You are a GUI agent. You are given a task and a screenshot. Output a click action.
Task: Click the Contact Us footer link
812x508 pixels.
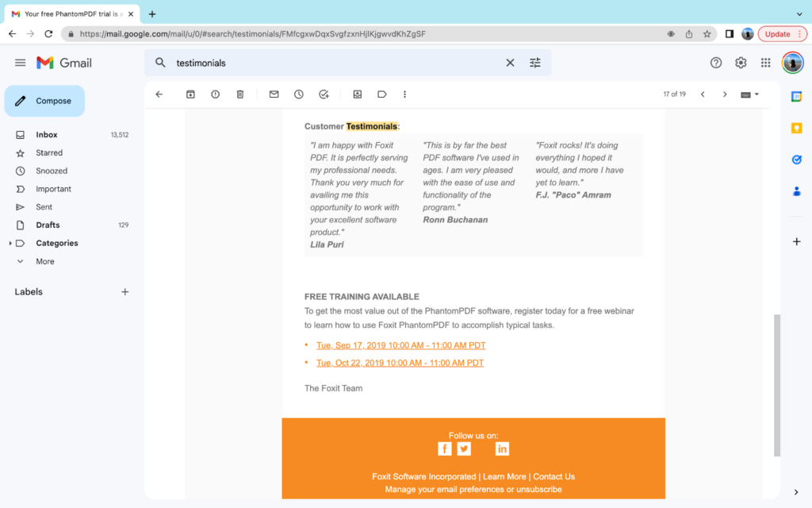(x=553, y=476)
